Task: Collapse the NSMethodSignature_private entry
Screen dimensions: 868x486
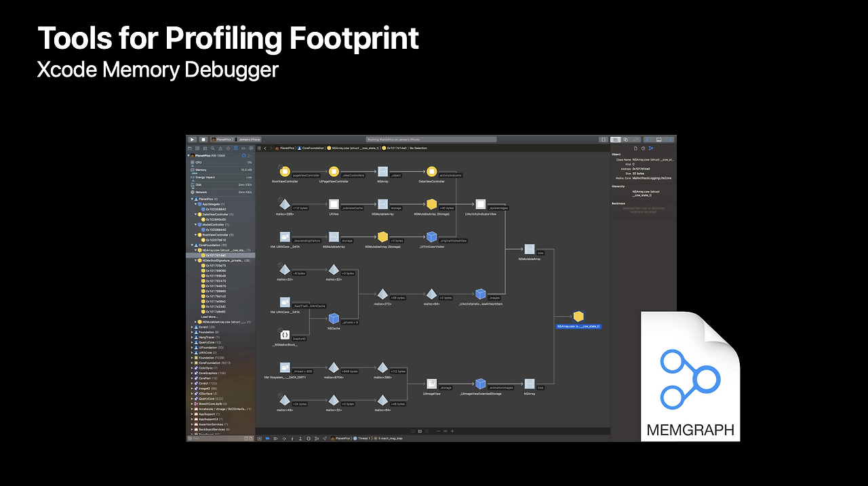Action: pyautogui.click(x=195, y=260)
